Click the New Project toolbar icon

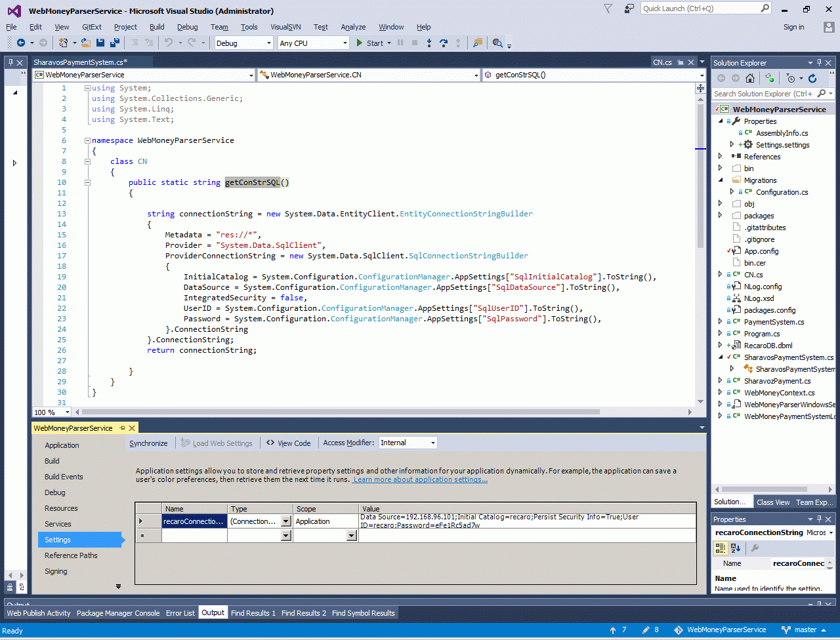click(64, 43)
